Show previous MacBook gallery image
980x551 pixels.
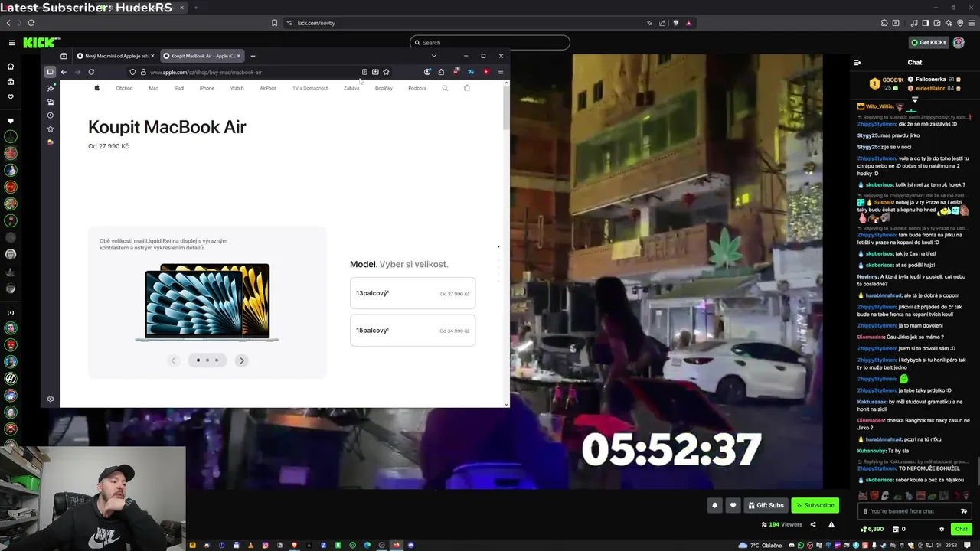coord(173,360)
